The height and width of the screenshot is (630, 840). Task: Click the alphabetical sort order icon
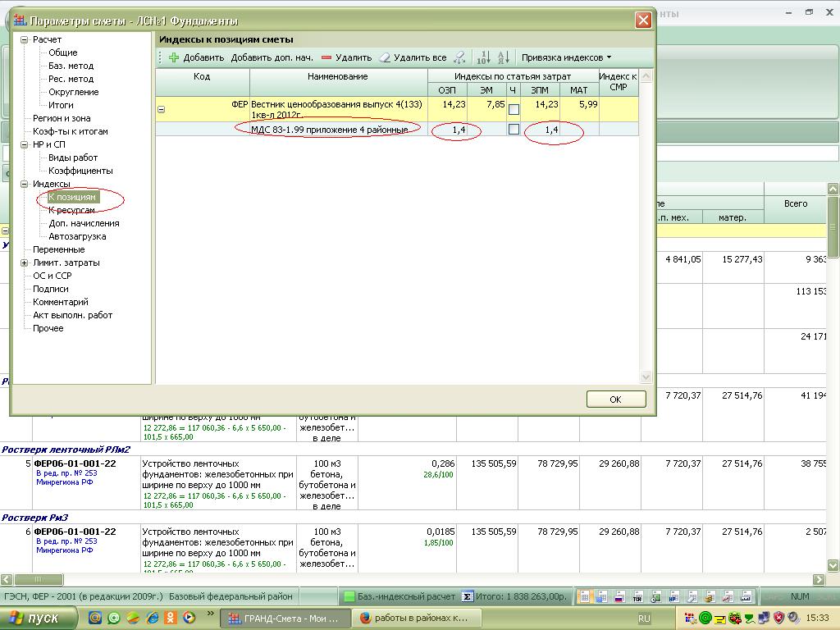tap(504, 57)
